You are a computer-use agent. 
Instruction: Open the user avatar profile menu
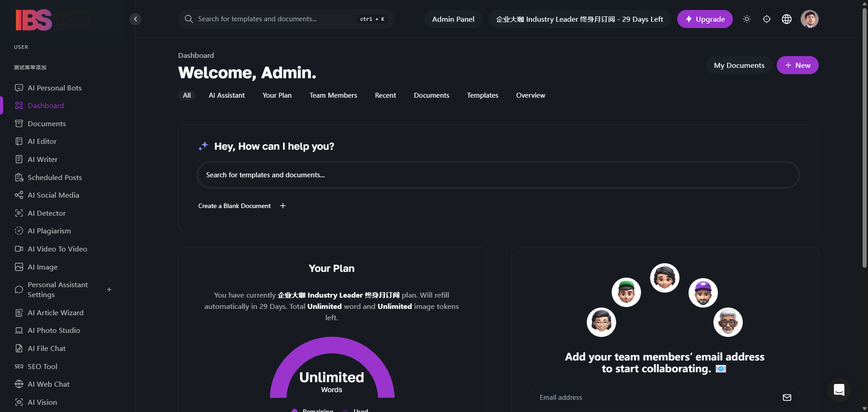coord(809,19)
